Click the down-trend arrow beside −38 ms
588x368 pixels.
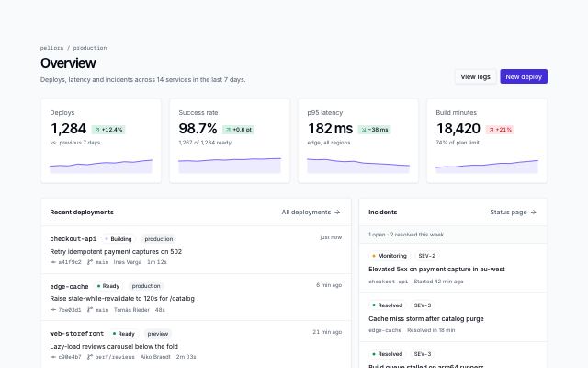pos(364,130)
